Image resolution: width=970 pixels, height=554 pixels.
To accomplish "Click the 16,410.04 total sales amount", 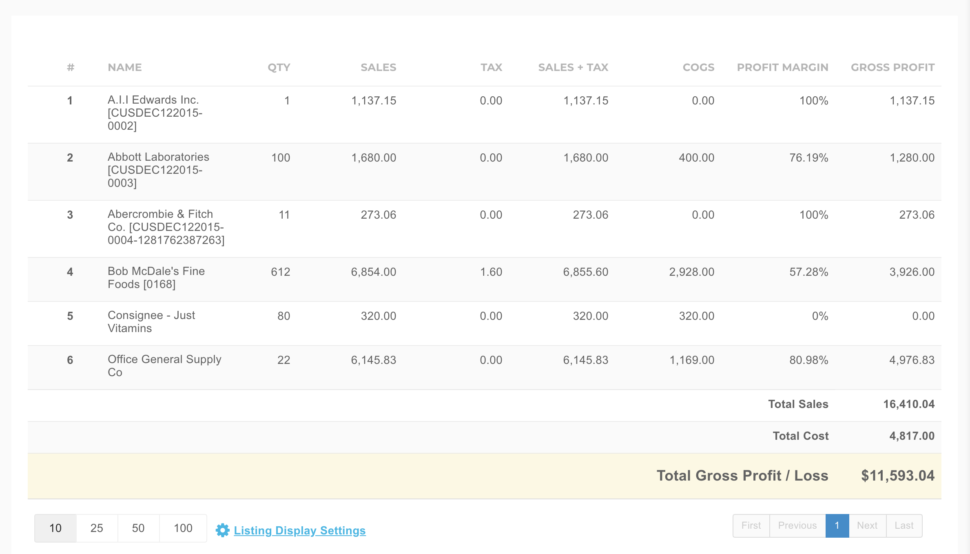I will point(909,404).
